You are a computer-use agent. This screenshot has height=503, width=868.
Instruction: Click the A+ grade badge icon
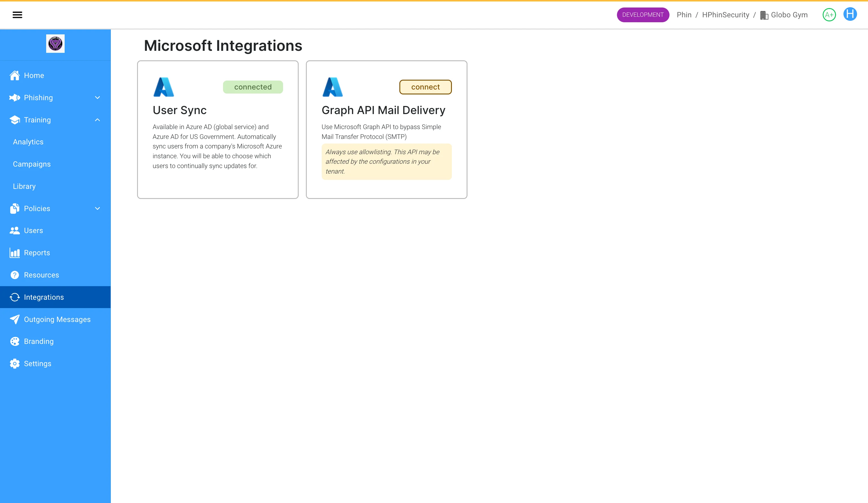point(829,15)
